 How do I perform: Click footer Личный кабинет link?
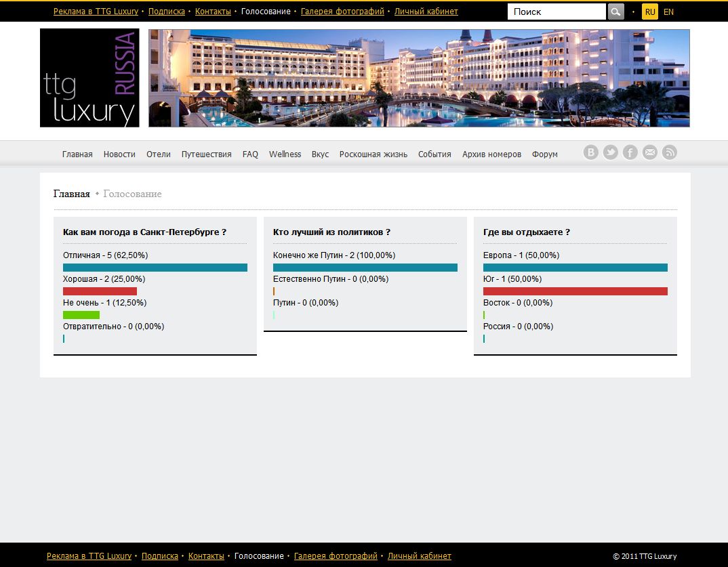pos(420,556)
